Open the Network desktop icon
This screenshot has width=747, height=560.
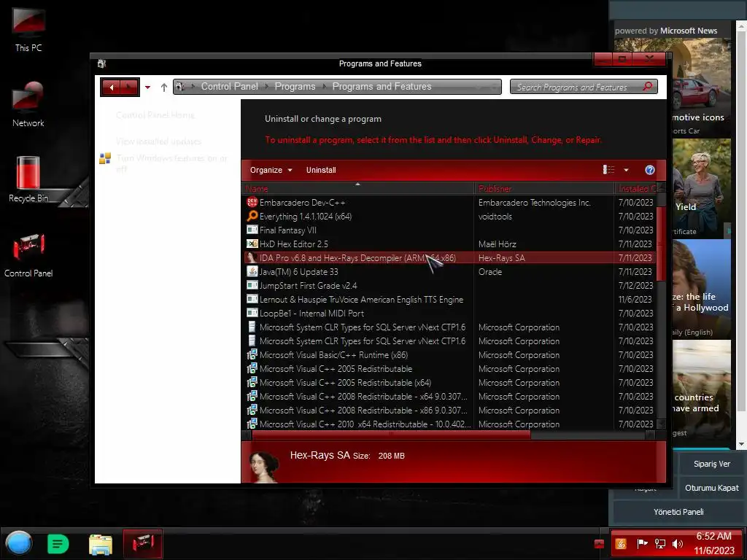point(28,104)
